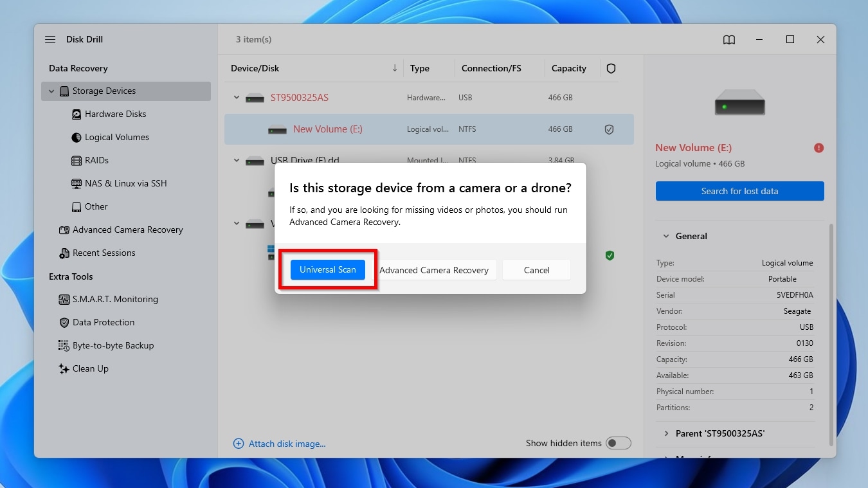The height and width of the screenshot is (488, 868).
Task: Expand the Parent 'ST9500325AS' section
Action: [665, 433]
